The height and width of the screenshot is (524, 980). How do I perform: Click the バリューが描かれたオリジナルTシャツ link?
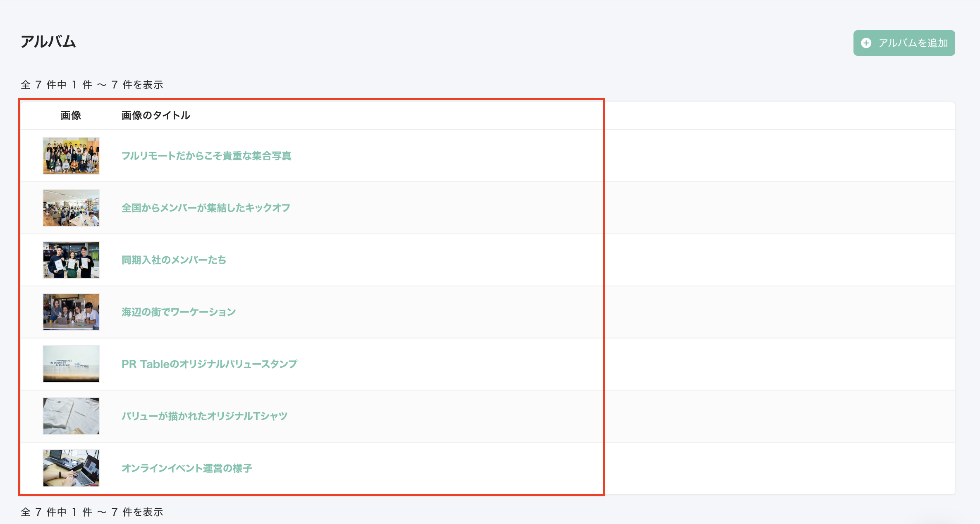pos(204,416)
